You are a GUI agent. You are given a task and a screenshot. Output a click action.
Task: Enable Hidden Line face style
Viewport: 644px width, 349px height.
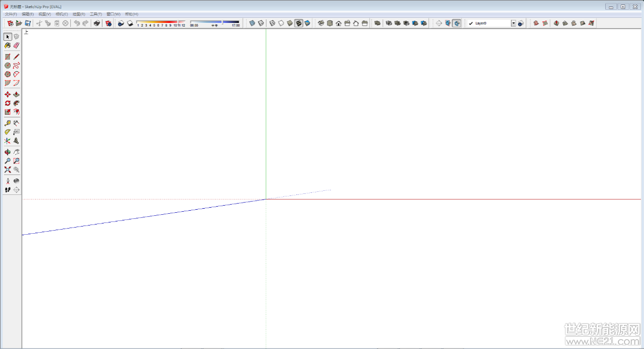[281, 23]
